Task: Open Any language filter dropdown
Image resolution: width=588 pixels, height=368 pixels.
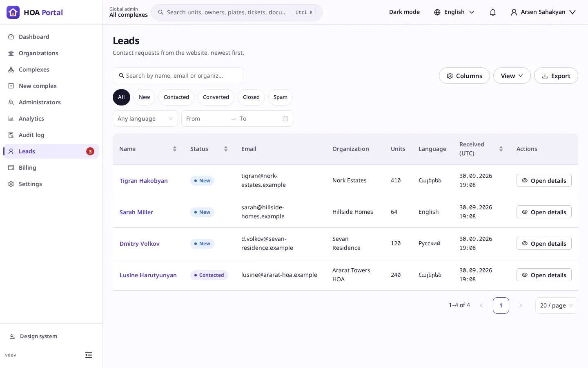Action: tap(145, 119)
